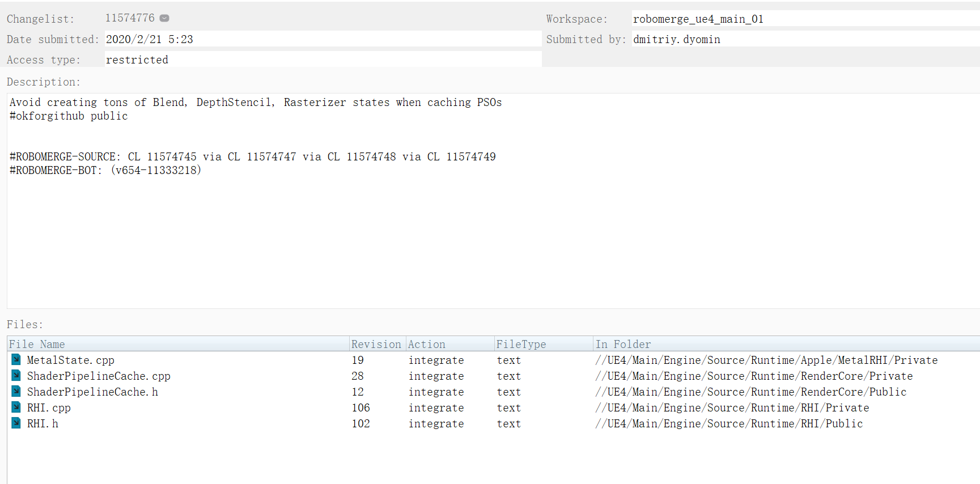Click the #ROBOMERGE-SOURCE line in description
This screenshot has width=980, height=484.
(253, 156)
